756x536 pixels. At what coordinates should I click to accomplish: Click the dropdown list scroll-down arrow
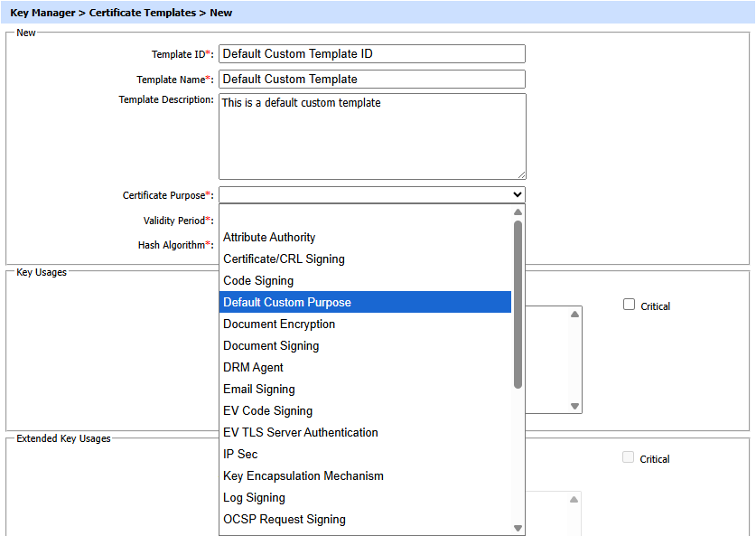point(518,528)
